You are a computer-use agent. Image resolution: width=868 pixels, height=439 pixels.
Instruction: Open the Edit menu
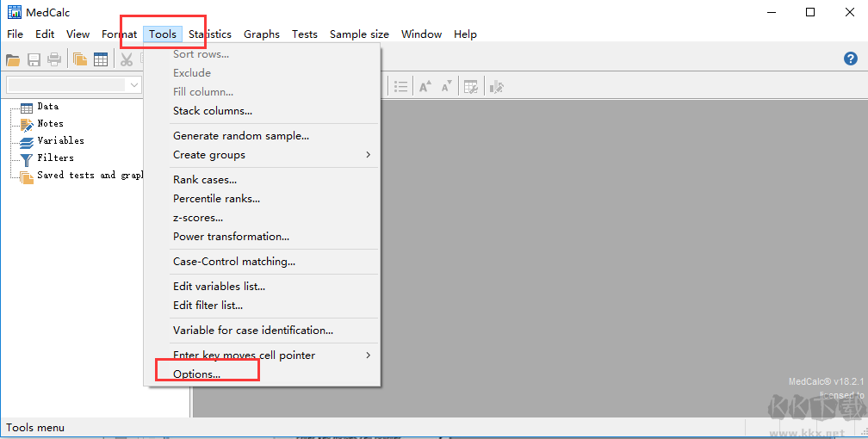[45, 34]
